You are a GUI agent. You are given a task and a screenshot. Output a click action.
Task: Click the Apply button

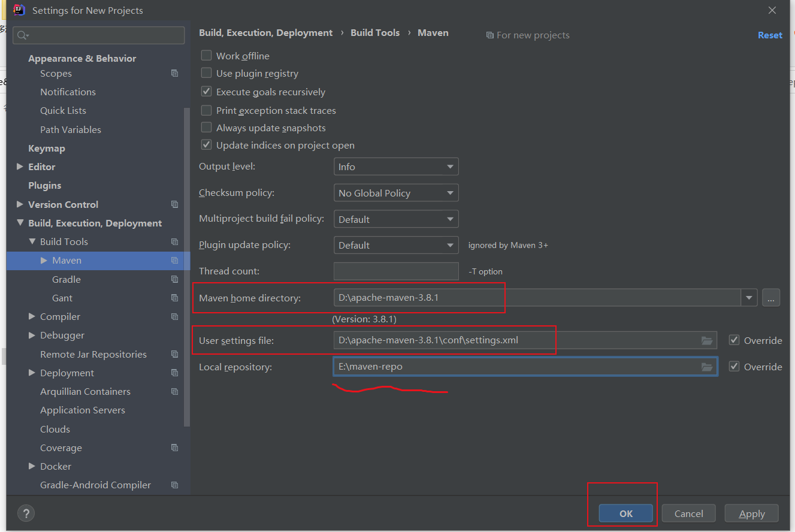(752, 513)
